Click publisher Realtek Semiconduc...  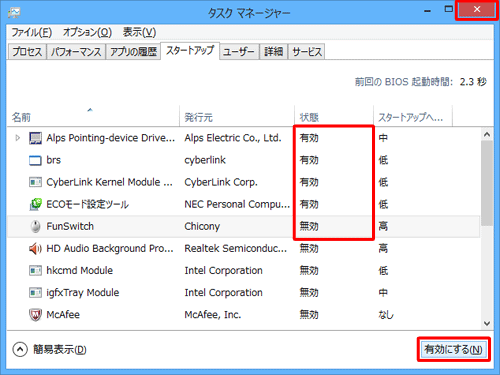click(236, 248)
